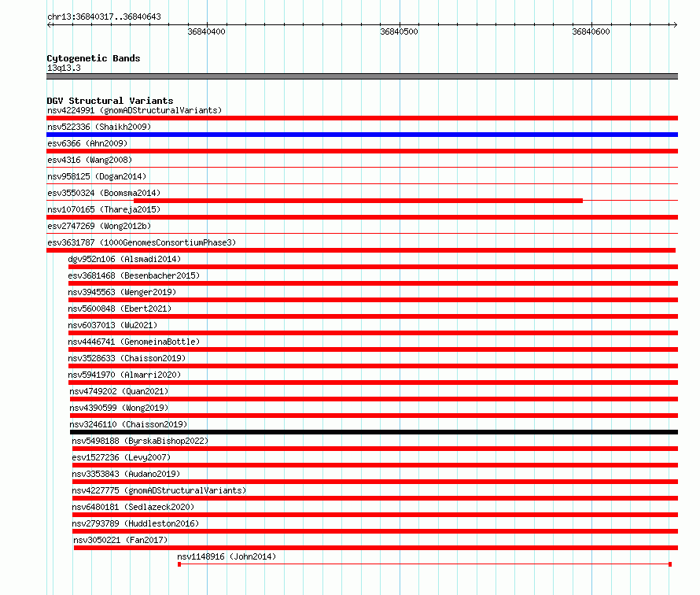700x595 pixels.
Task: Select the black nsv3246110 variant bar
Action: pyautogui.click(x=374, y=432)
